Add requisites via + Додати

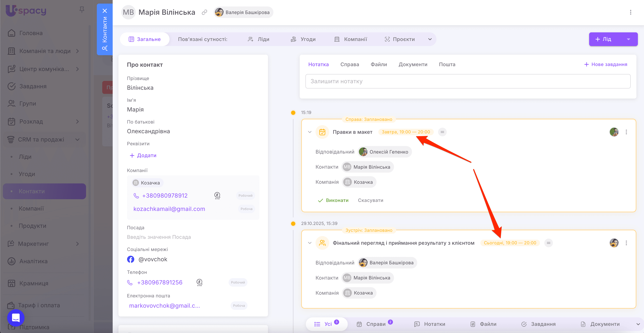coord(143,155)
